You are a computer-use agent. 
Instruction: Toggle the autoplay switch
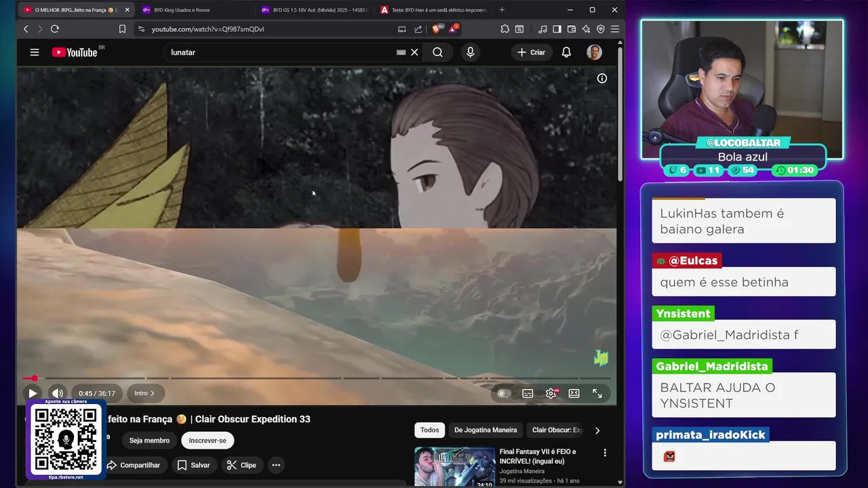pos(503,393)
